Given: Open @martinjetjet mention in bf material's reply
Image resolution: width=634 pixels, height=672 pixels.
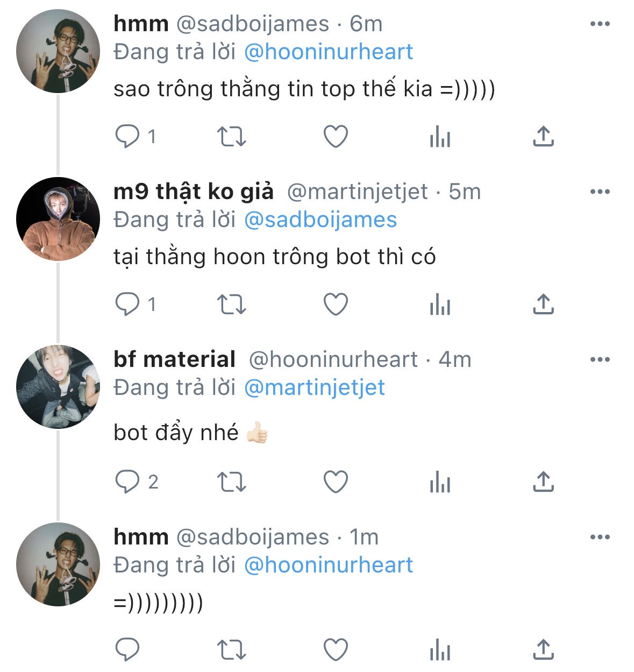Looking at the screenshot, I should (315, 388).
